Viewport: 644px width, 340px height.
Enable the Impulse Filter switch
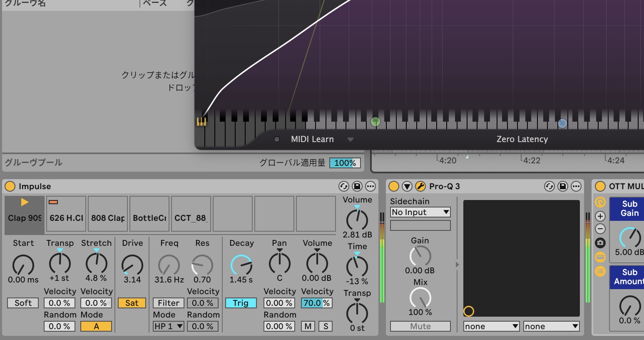coord(169,303)
